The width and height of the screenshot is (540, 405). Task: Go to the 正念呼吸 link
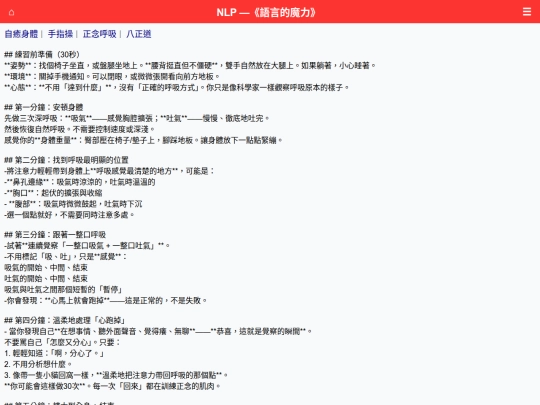point(100,34)
